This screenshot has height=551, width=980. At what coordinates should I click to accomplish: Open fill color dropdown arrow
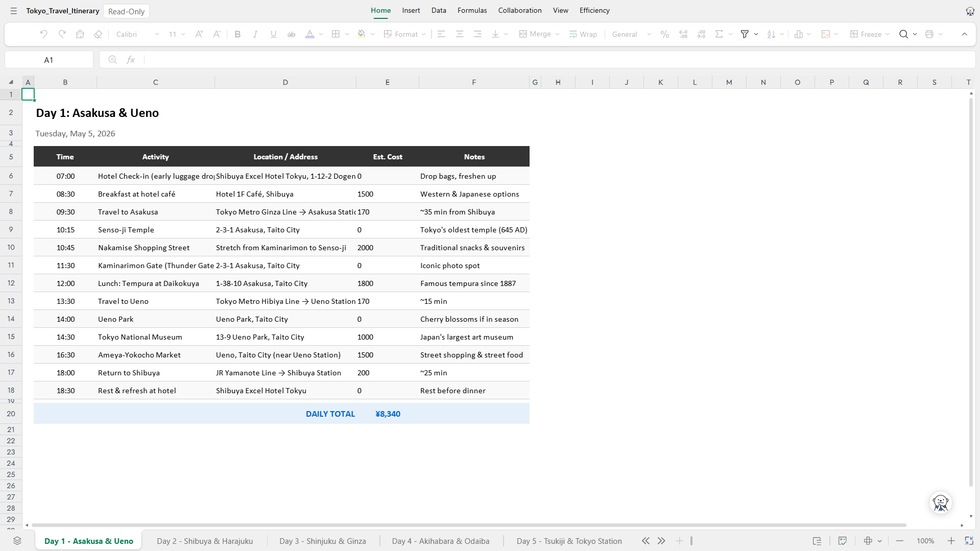pos(373,34)
